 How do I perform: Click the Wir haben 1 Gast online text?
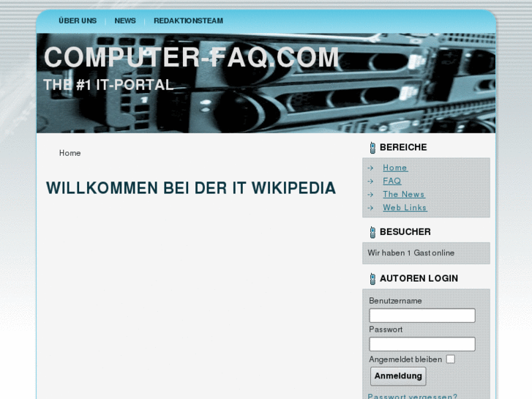[x=411, y=253]
